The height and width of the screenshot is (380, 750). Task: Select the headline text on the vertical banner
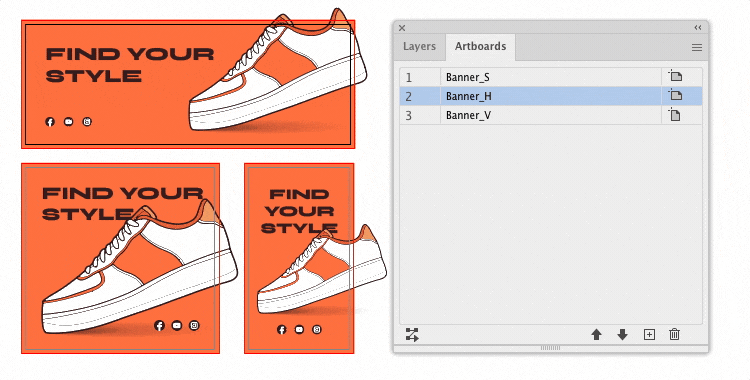click(x=299, y=211)
